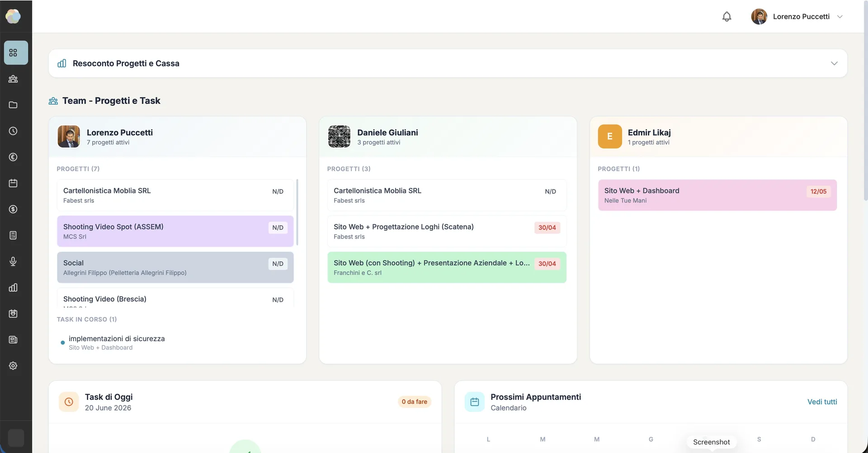Viewport: 868px width, 453px height.
Task: Click Daniele Giuliani's avatar image
Action: pyautogui.click(x=339, y=136)
